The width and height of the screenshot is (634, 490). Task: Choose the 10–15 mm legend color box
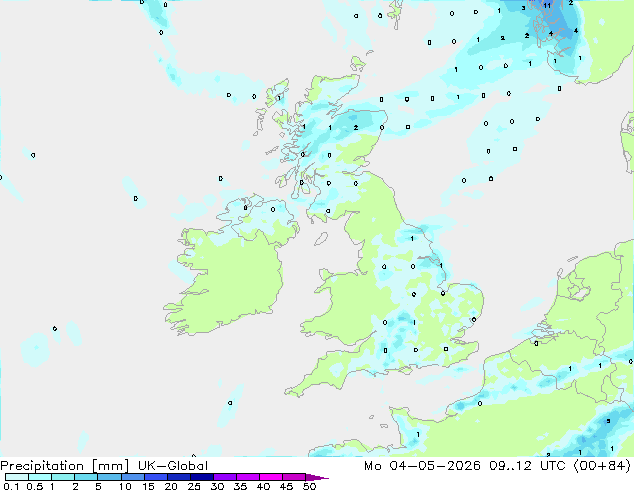click(132, 477)
